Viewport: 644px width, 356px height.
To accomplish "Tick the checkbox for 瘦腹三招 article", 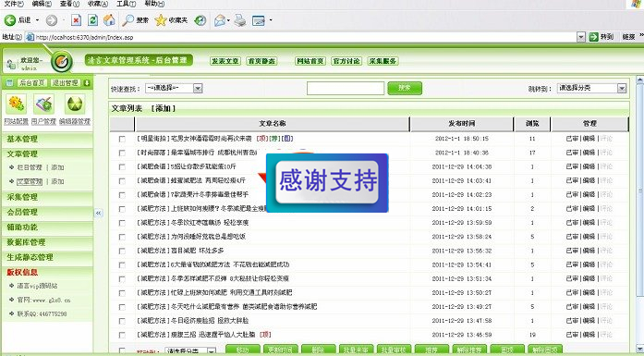I will point(122,335).
